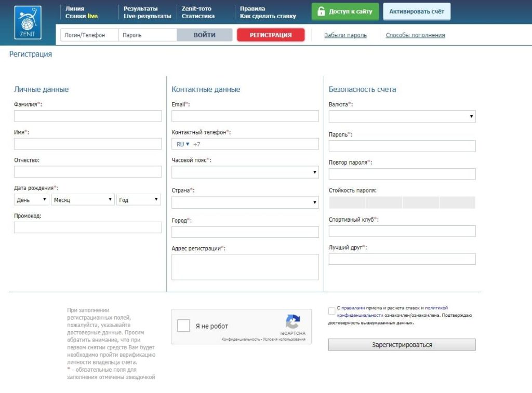Click the green padlock access button

345,11
